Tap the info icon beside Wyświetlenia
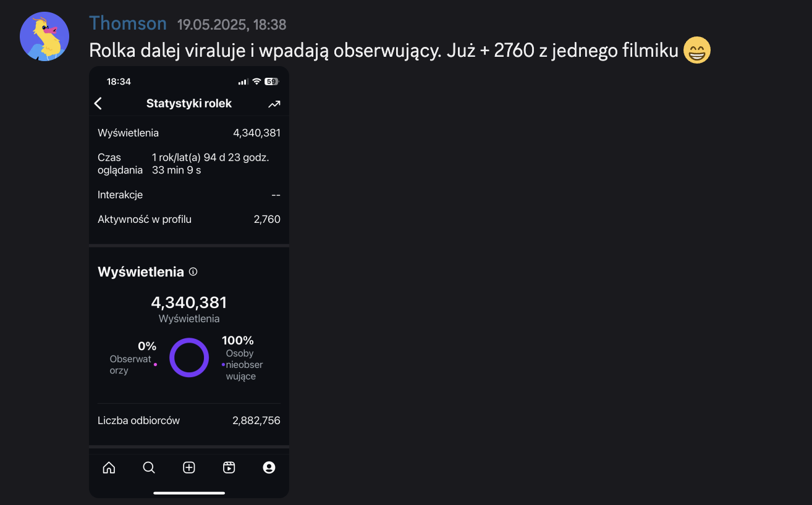 [x=193, y=272]
